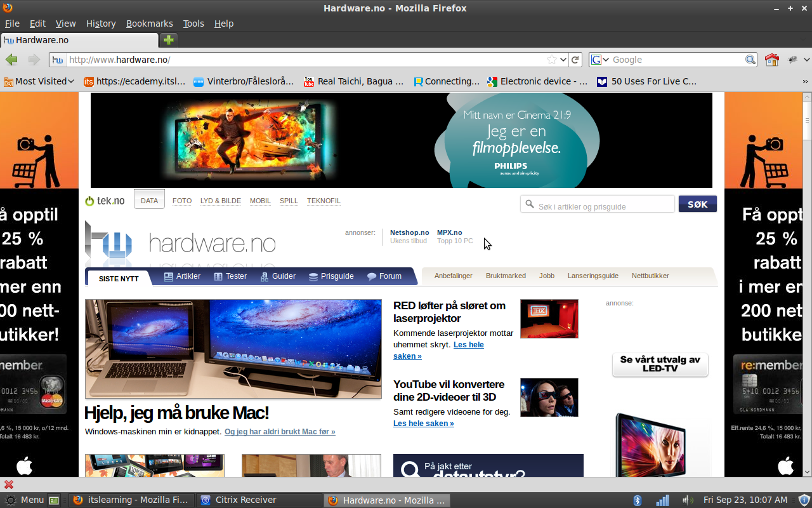
Task: Open Tester section
Action: 230,276
